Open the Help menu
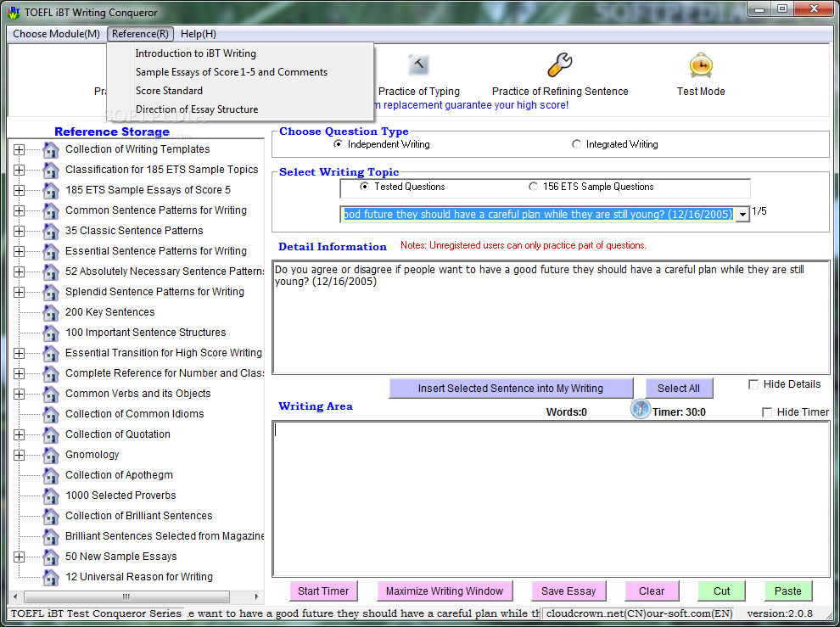 [199, 34]
